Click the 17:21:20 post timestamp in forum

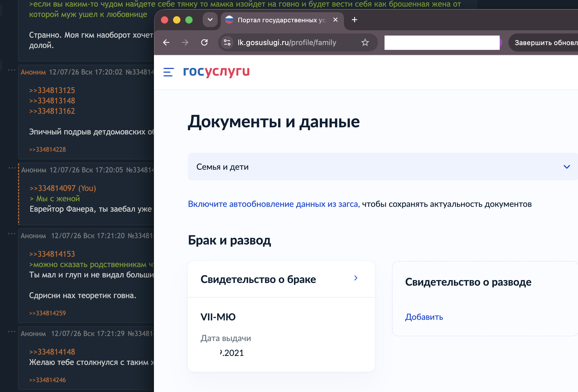tap(88, 236)
